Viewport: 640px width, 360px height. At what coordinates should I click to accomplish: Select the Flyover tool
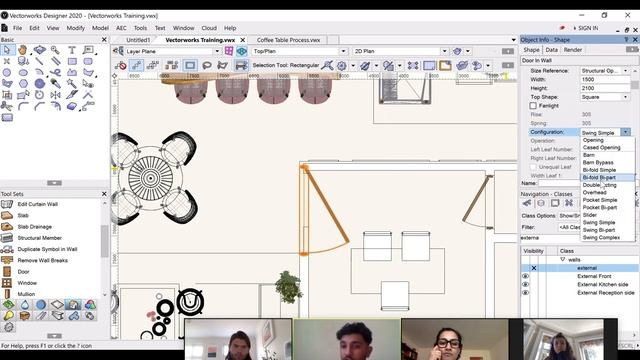click(40, 50)
